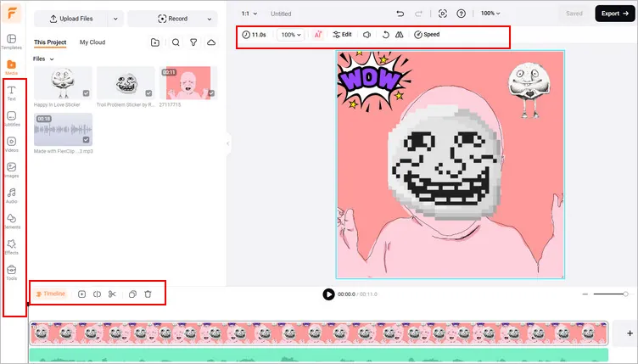This screenshot has width=638, height=364.
Task: Open the Elements panel
Action: coord(11,221)
